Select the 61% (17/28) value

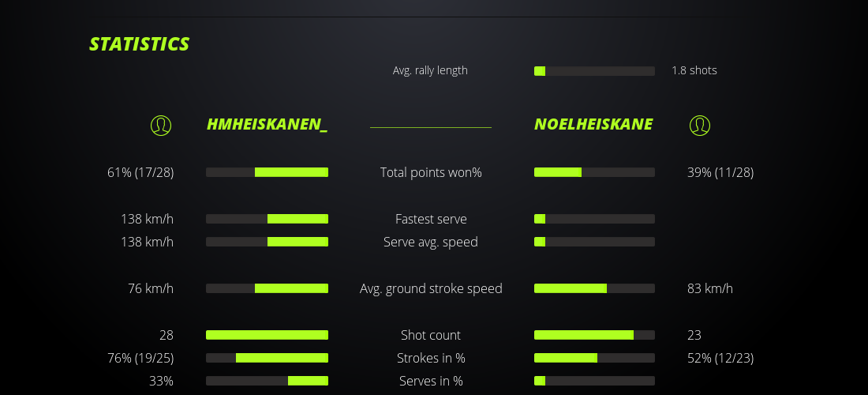click(140, 172)
